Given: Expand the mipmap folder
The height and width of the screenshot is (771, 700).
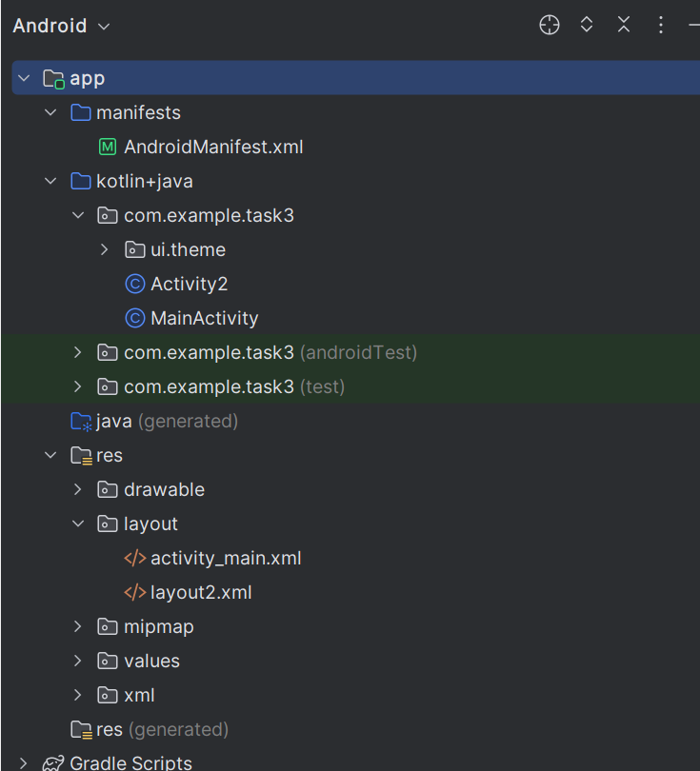Looking at the screenshot, I should point(78,627).
